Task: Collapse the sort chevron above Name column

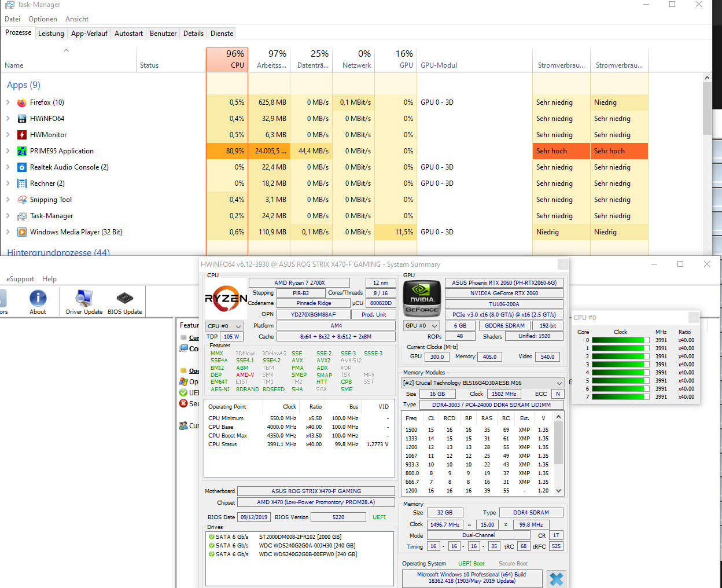Action: coord(67,50)
